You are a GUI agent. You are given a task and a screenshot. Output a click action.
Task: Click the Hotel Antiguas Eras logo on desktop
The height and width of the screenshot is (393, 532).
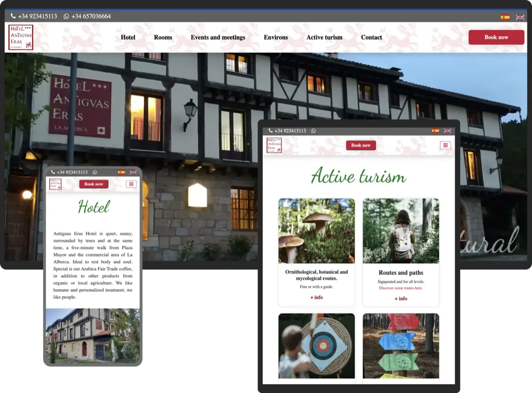(21, 37)
